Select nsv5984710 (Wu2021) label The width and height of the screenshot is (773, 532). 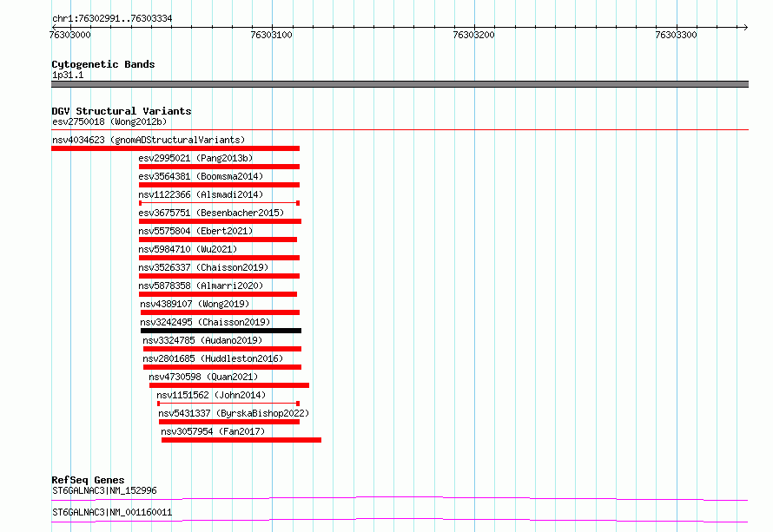[x=188, y=249]
